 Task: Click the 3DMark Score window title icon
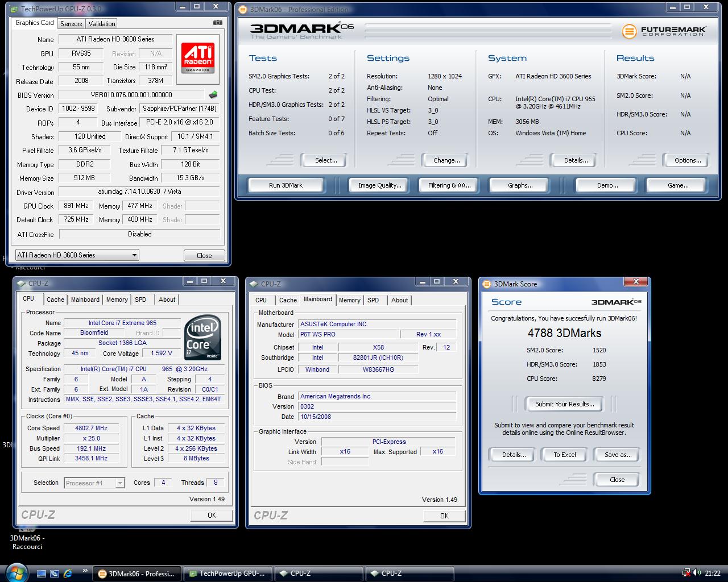pos(487,284)
